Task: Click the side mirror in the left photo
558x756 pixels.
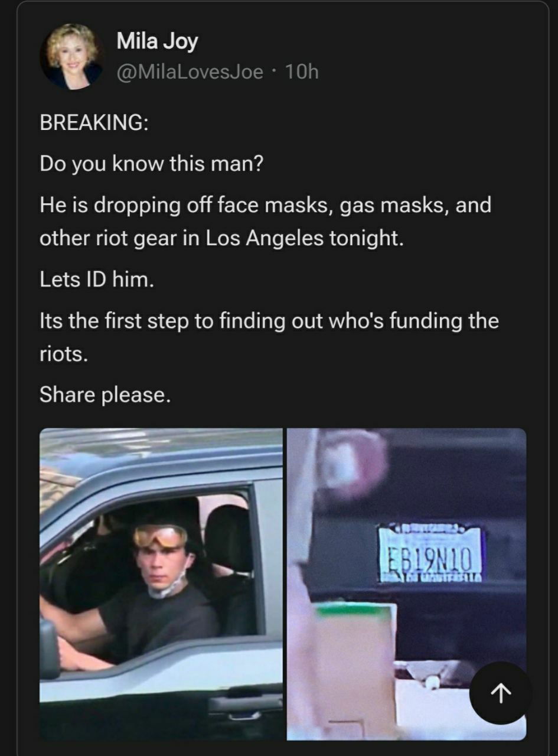Action: click(x=50, y=649)
